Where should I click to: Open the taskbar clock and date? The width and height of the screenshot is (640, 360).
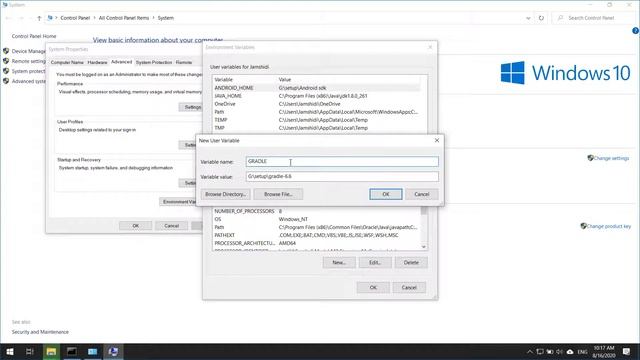click(604, 351)
